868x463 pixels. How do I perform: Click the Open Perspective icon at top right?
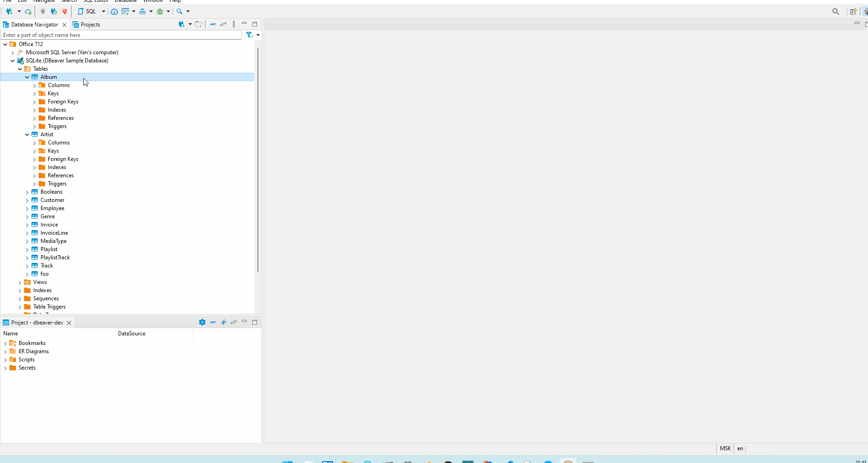click(x=853, y=11)
